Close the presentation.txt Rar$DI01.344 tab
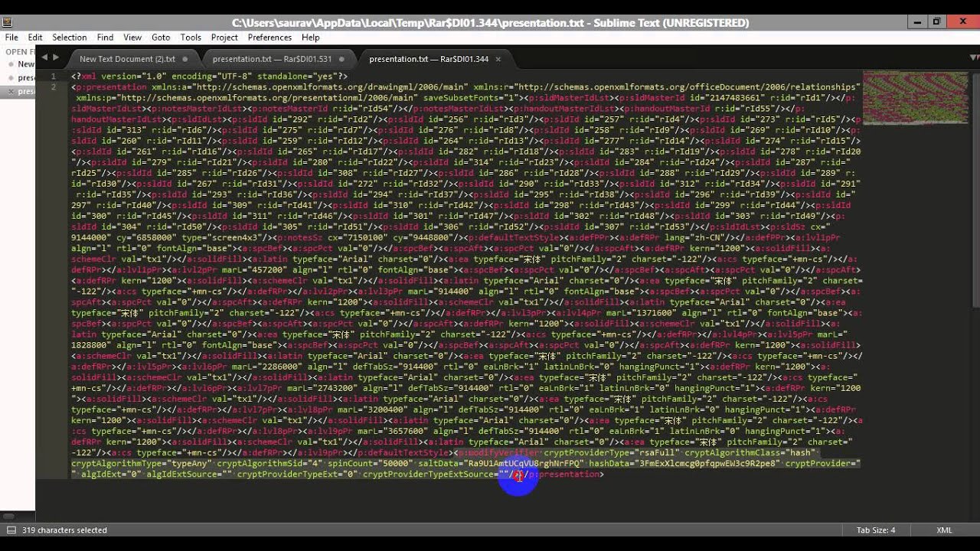Viewport: 980px width, 551px height. (x=498, y=59)
